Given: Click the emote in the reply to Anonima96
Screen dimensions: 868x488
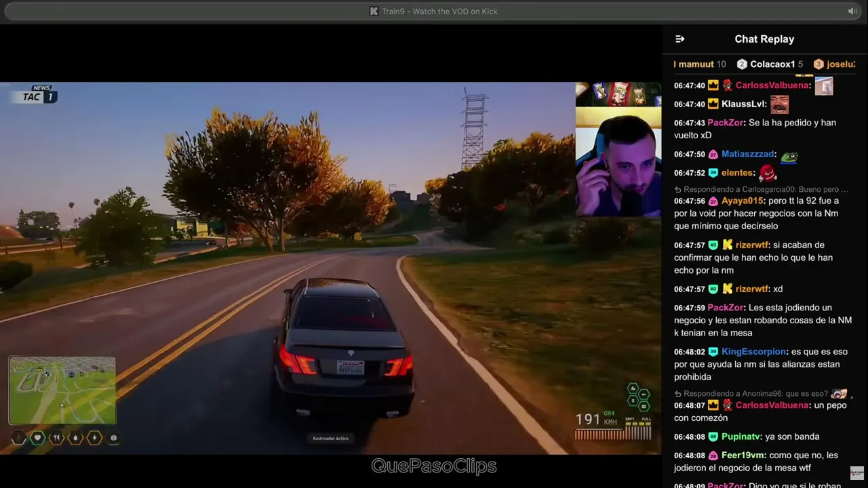Looking at the screenshot, I should [x=839, y=394].
